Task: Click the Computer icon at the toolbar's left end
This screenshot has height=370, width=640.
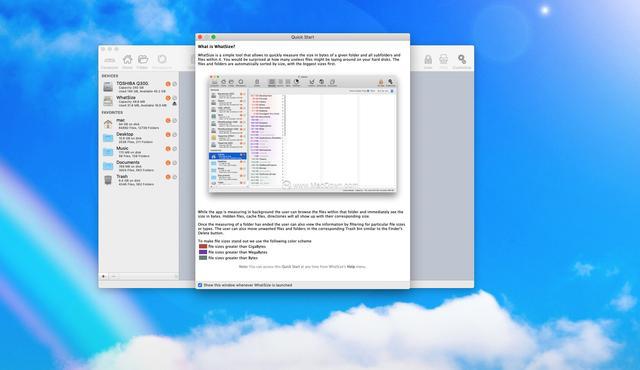Action: pyautogui.click(x=109, y=60)
